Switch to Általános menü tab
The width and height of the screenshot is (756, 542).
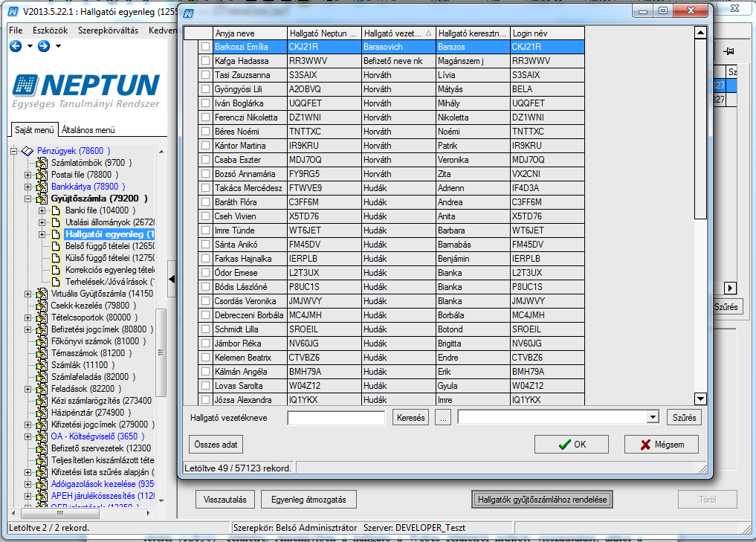[x=88, y=129]
